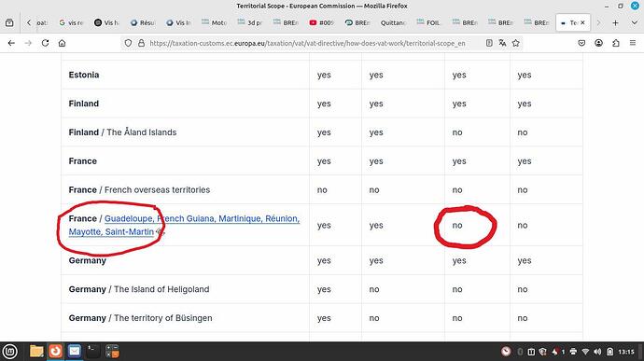644x361 pixels.
Task: Bookmark this page with the star icon
Action: [x=516, y=43]
